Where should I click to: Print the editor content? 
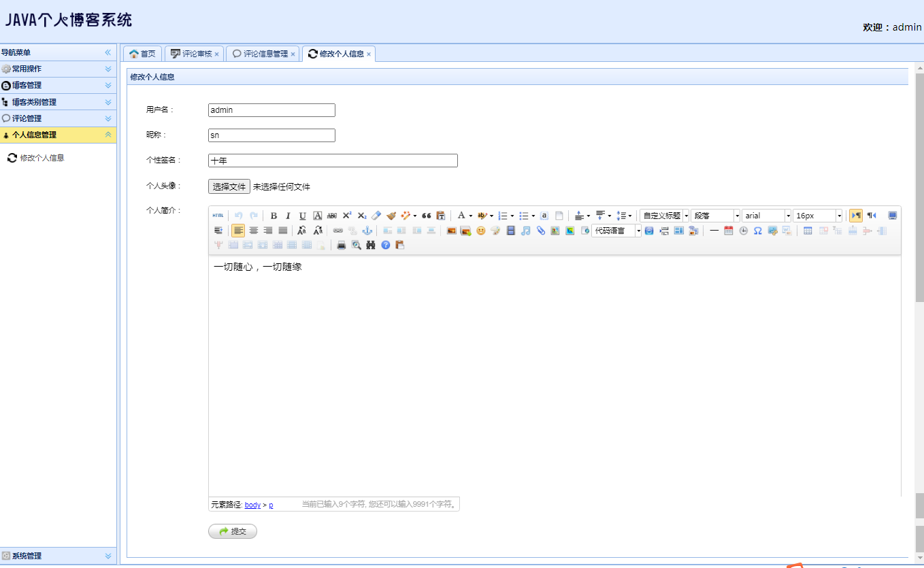click(342, 245)
